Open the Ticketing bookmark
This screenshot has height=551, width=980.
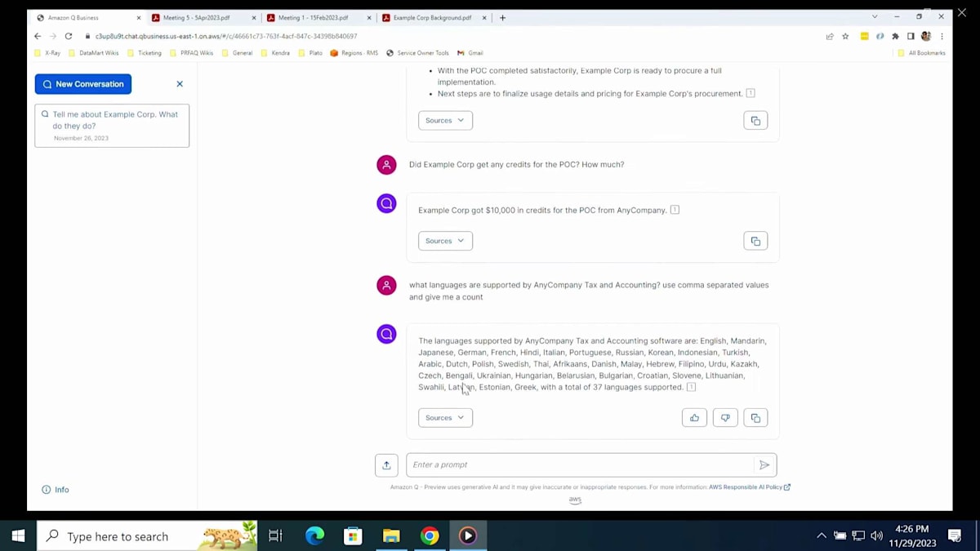tap(144, 53)
